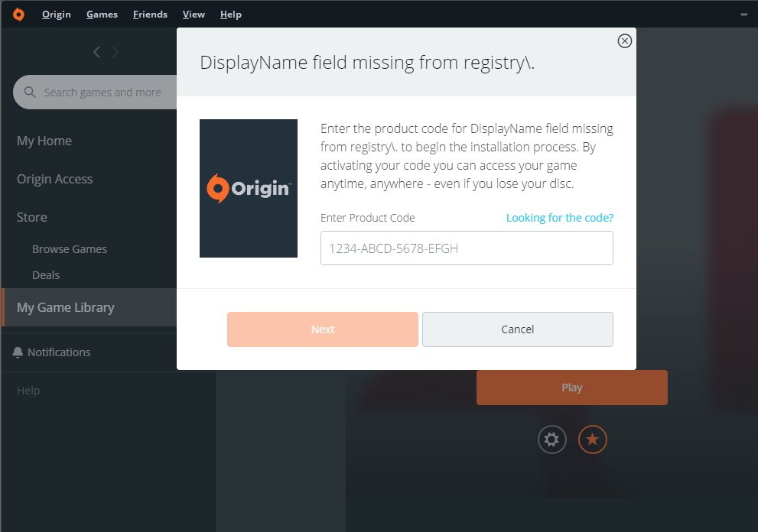Open Origin Access section
This screenshot has width=758, height=532.
[54, 179]
